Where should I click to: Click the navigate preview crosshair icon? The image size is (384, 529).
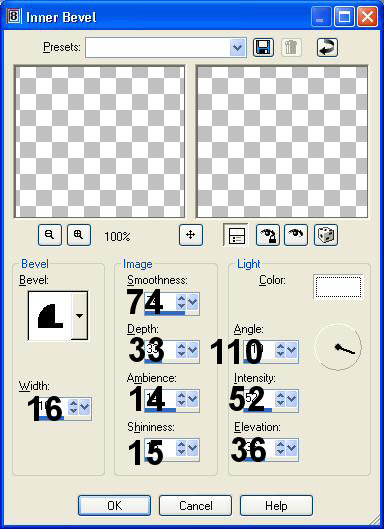click(x=191, y=235)
